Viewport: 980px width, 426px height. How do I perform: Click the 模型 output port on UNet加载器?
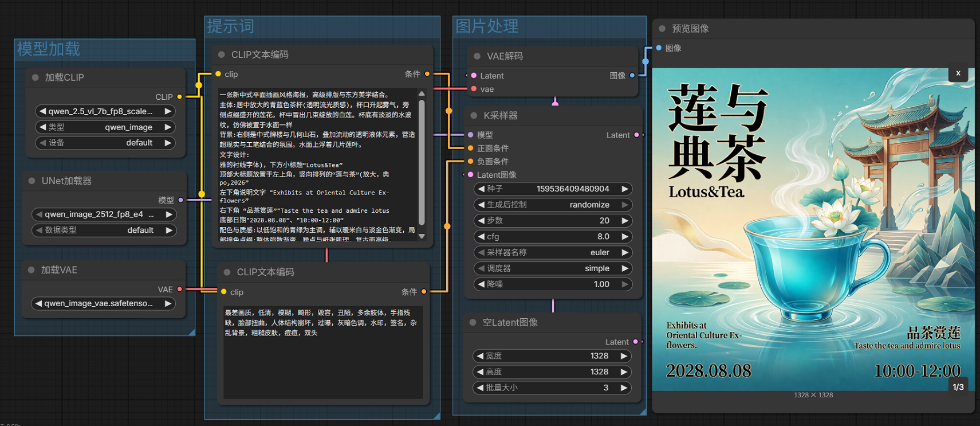tap(181, 200)
